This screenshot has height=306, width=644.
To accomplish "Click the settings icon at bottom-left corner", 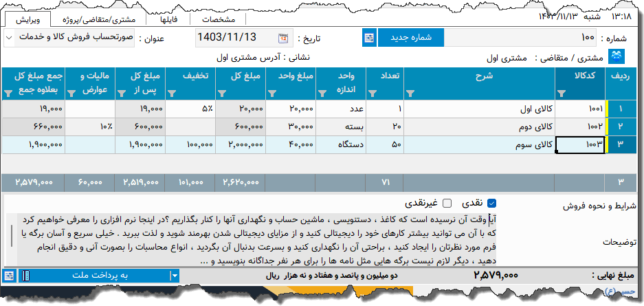I will [x=9, y=275].
